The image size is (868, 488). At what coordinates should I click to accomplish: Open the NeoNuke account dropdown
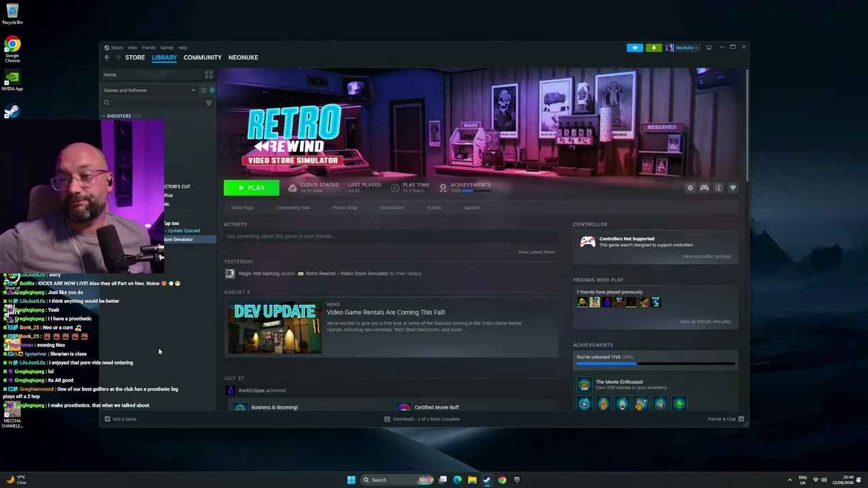point(682,47)
